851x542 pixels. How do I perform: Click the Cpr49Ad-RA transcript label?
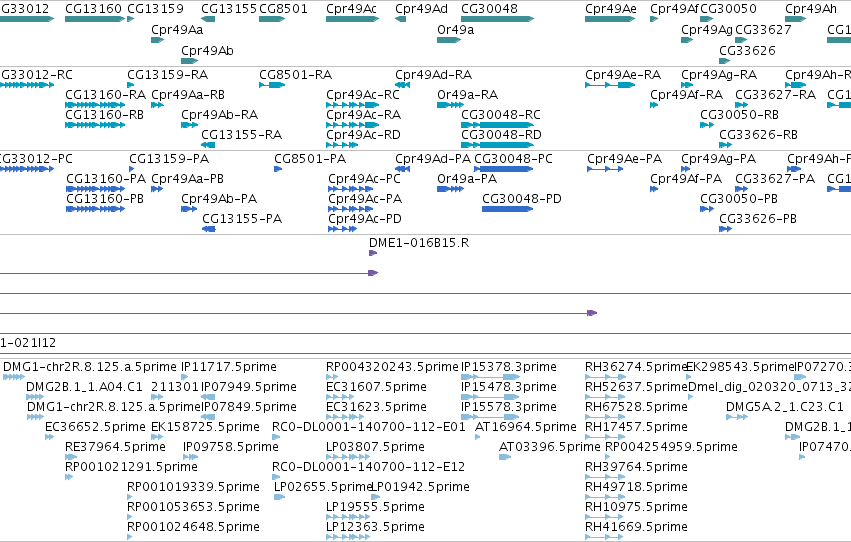[434, 74]
